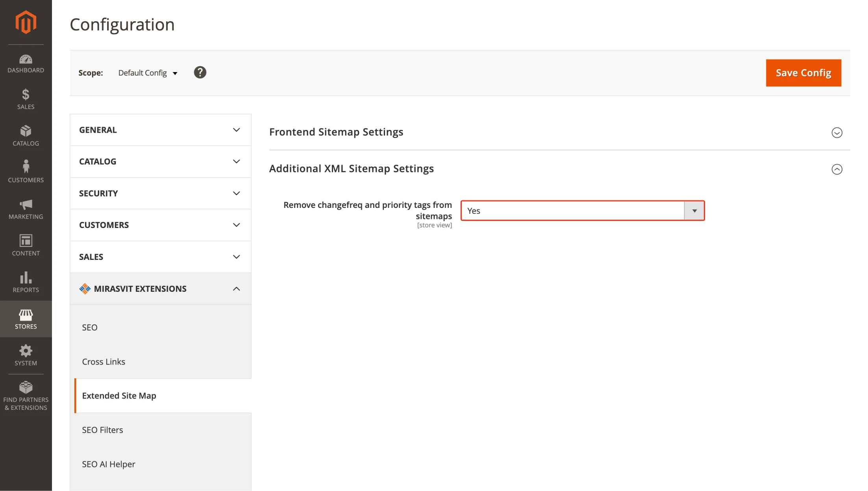Click the System gear icon in sidebar
Screen dimensions: 868x491
point(26,355)
